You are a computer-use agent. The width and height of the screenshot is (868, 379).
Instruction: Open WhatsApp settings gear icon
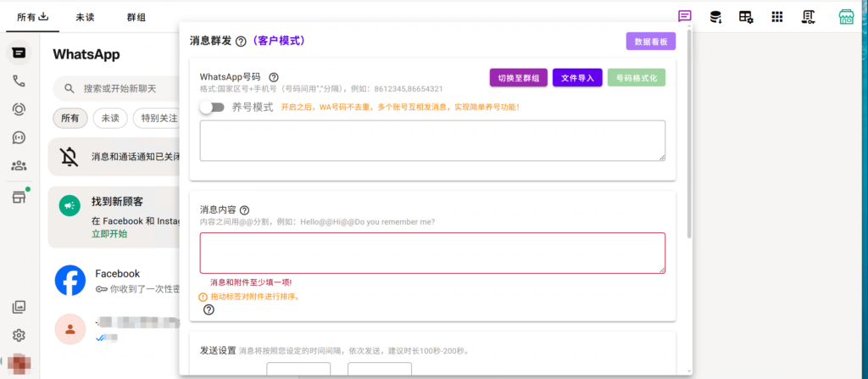point(19,335)
